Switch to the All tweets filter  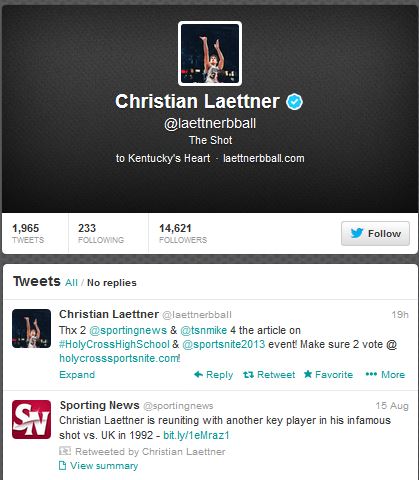pyautogui.click(x=71, y=283)
